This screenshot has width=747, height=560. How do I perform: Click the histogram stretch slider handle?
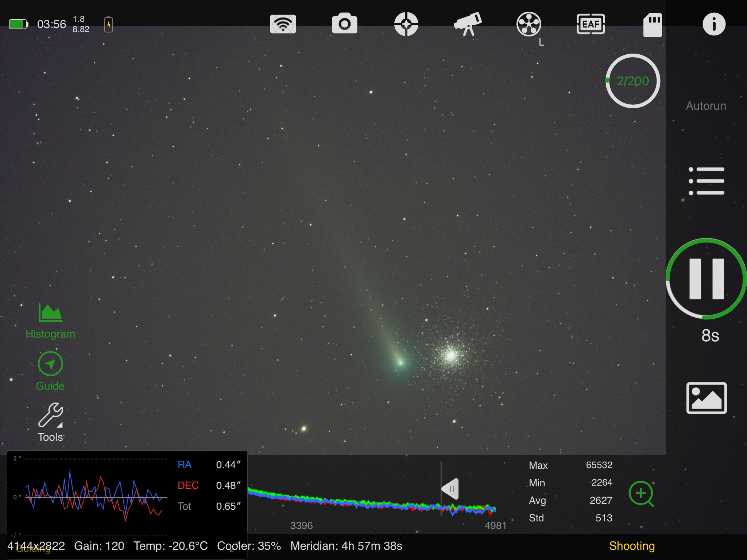450,489
